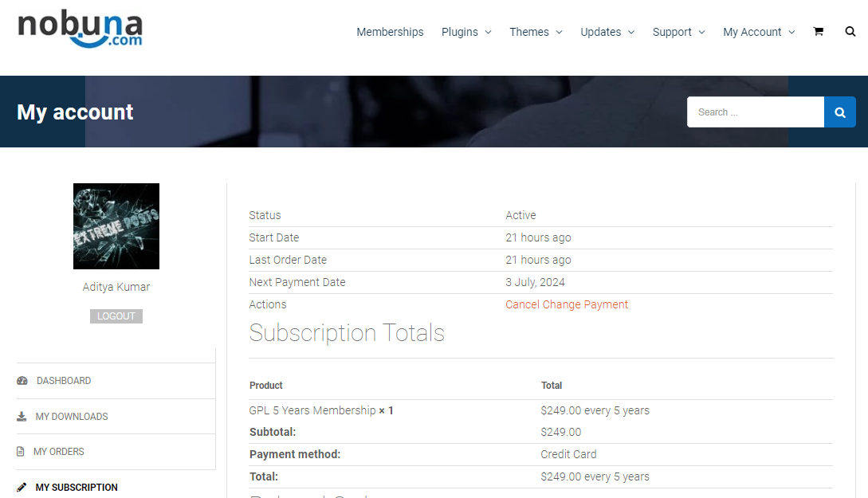Click the download icon next to My Downloads

(x=19, y=416)
